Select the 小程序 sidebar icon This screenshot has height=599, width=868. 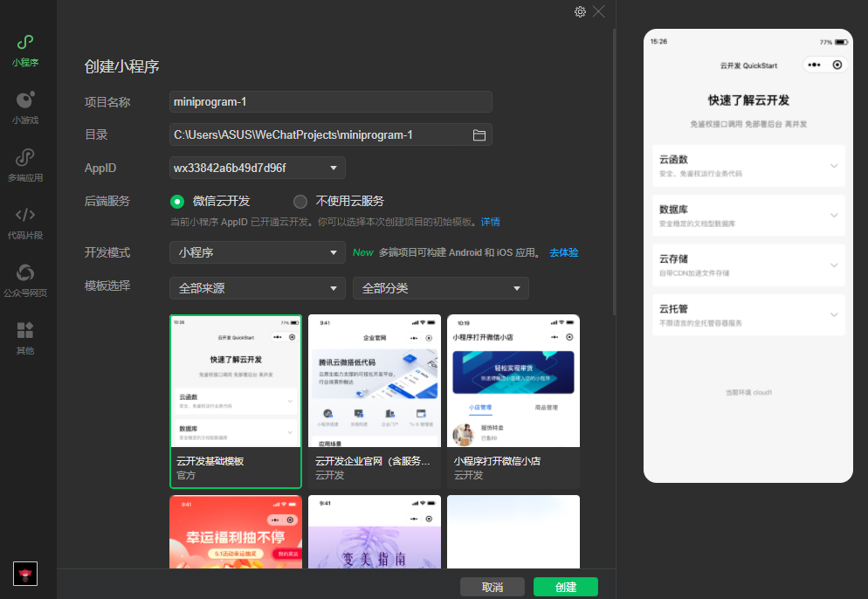click(25, 51)
